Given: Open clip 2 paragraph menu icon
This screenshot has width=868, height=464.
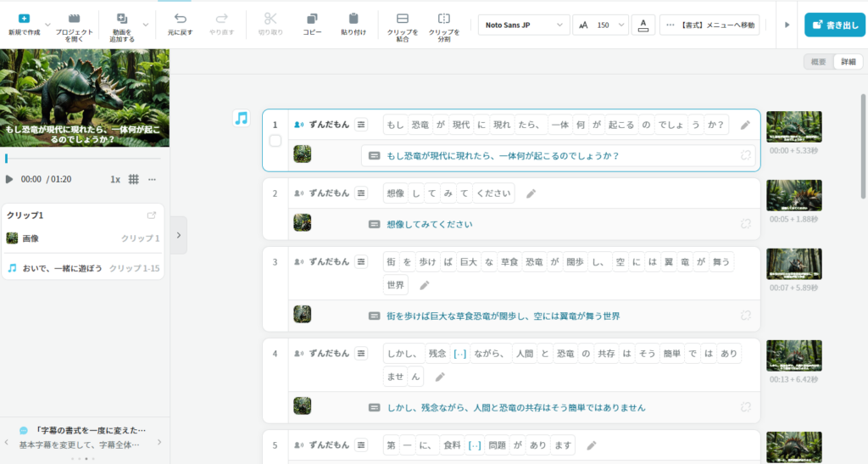Looking at the screenshot, I should [x=361, y=193].
